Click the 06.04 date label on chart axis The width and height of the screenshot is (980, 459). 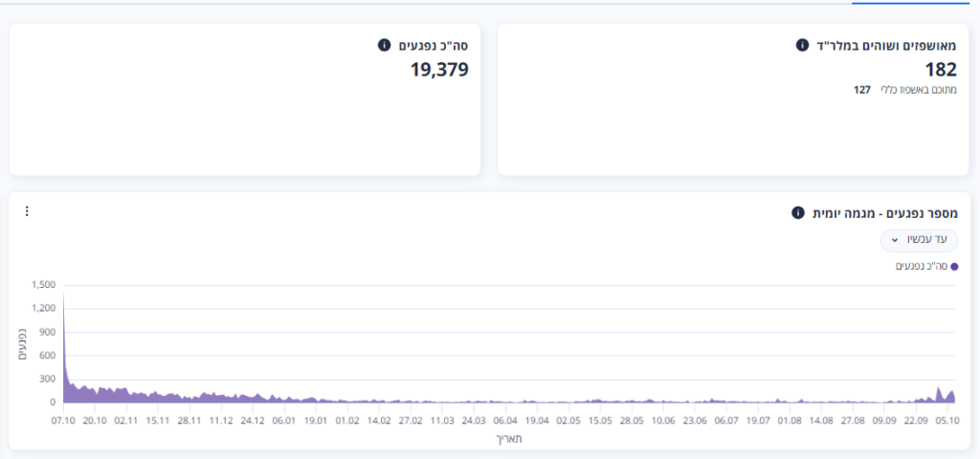(505, 421)
